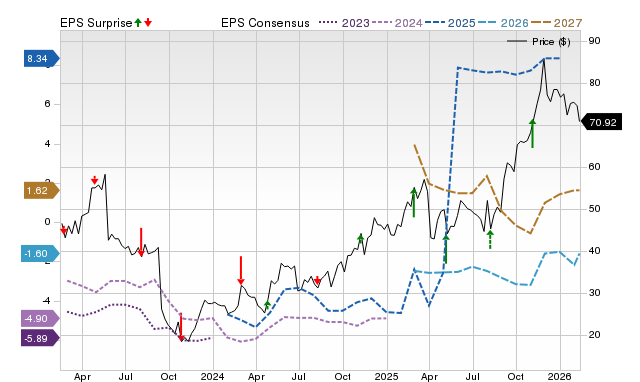The image size is (640, 382).
Task: Click the lavender -4.90 value tag
Action: (x=40, y=319)
